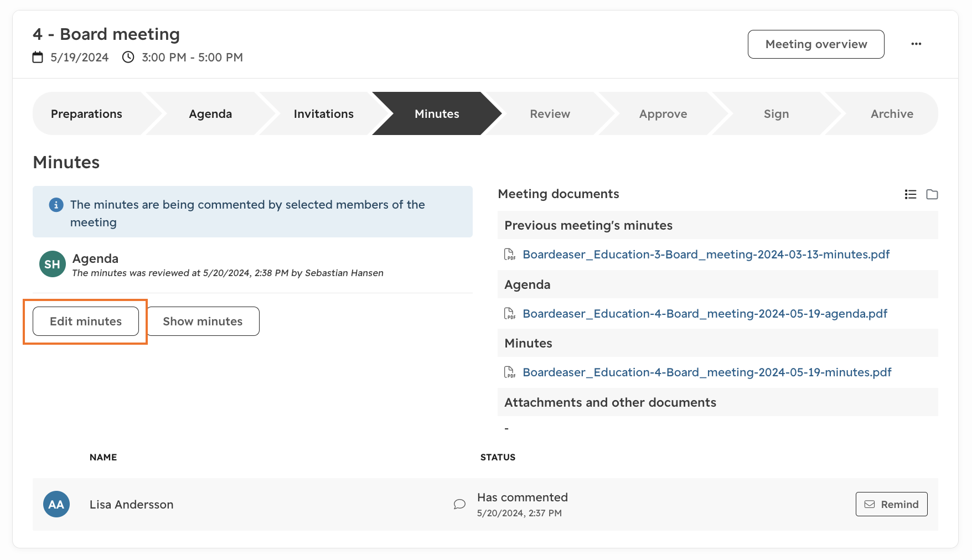Click 'Attachments and other documents' section header
The height and width of the screenshot is (560, 972).
(x=718, y=402)
